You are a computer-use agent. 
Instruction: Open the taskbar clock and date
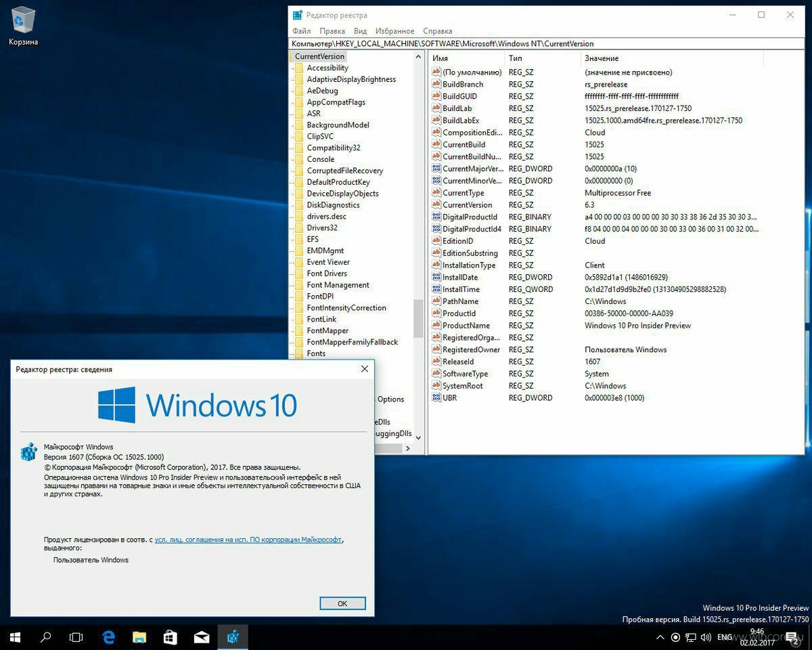757,637
